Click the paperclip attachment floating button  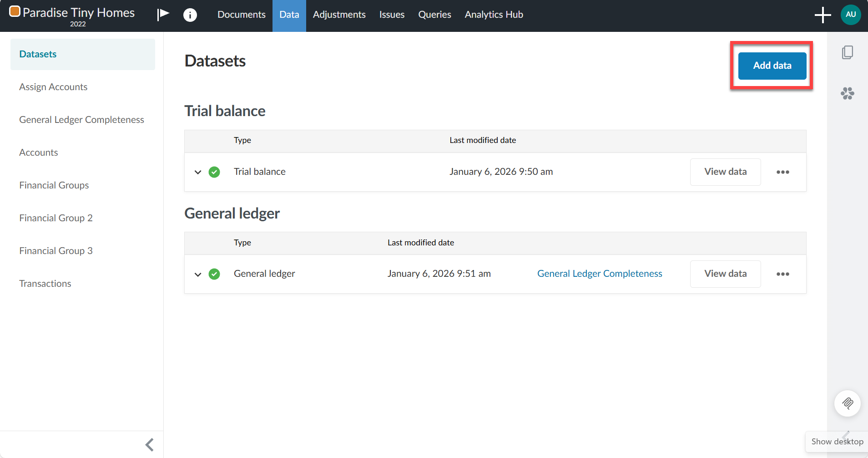tap(847, 403)
